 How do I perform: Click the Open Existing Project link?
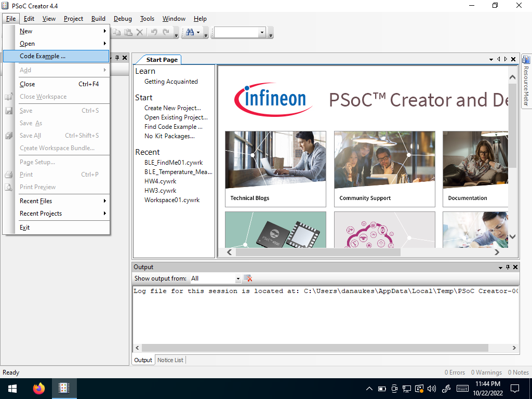point(176,117)
